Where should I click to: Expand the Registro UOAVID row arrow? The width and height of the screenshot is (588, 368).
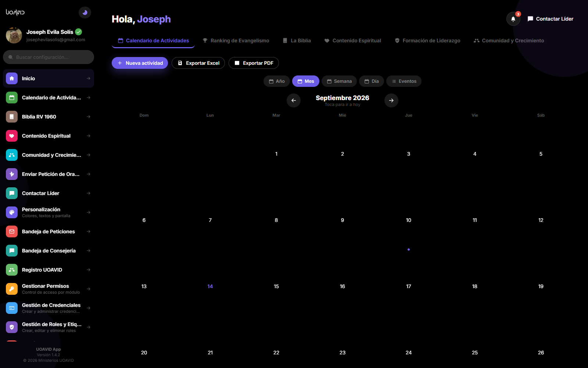[x=89, y=270]
